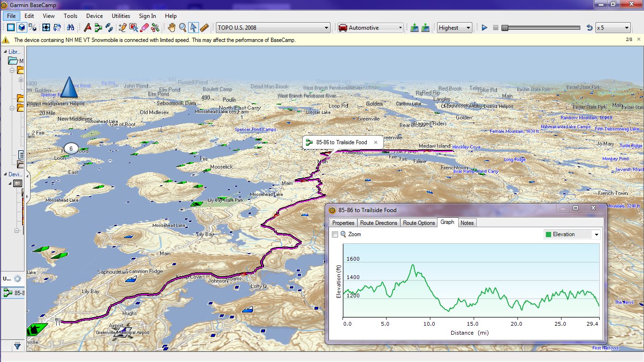Screen dimensions: 644x362
Task: Select the 85-8 route in the sidebar list
Action: tap(14, 293)
